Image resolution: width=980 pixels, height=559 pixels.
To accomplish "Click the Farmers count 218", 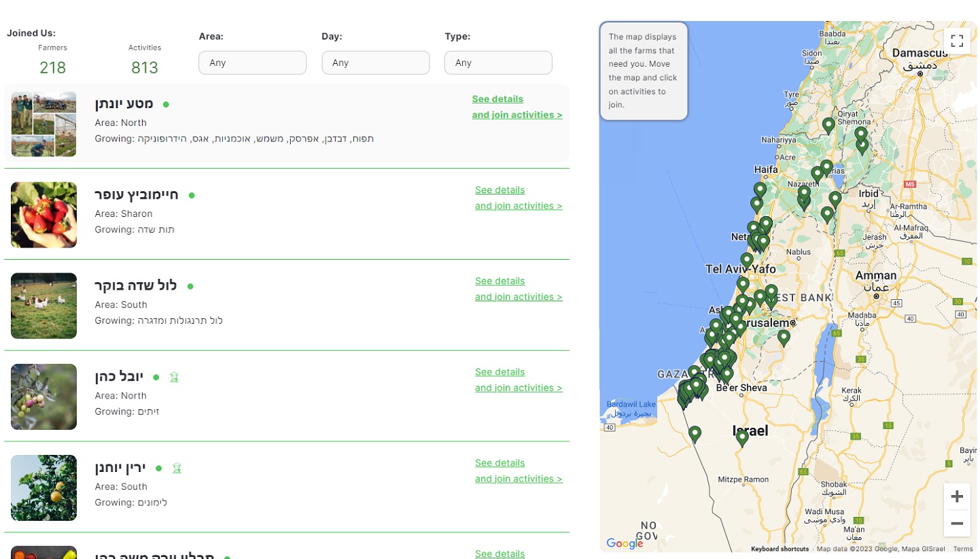I will coord(52,67).
